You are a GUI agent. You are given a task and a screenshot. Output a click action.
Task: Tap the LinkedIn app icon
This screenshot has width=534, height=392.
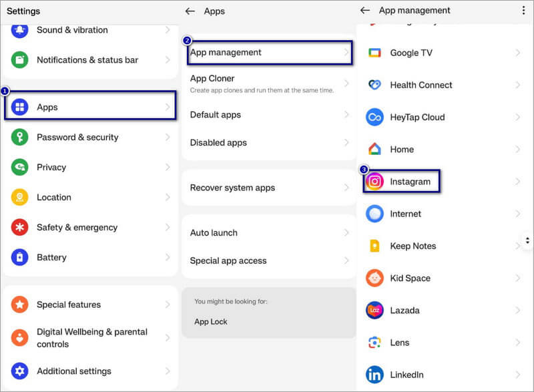click(x=375, y=375)
